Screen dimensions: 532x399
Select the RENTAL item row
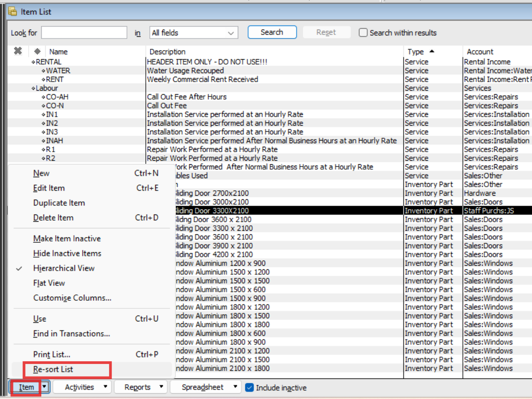point(270,62)
